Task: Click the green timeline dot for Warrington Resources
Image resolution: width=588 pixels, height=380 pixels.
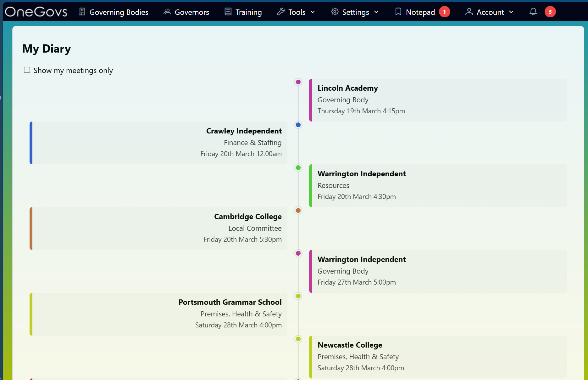Action: (298, 168)
